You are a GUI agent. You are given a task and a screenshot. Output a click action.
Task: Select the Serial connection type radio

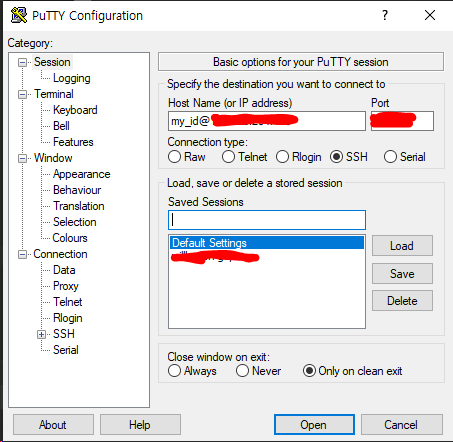pyautogui.click(x=390, y=157)
